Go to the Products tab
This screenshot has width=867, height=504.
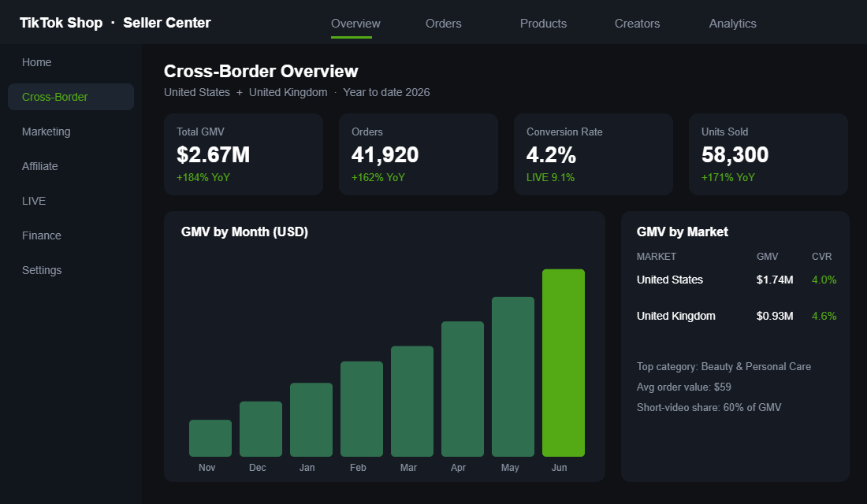pyautogui.click(x=543, y=23)
